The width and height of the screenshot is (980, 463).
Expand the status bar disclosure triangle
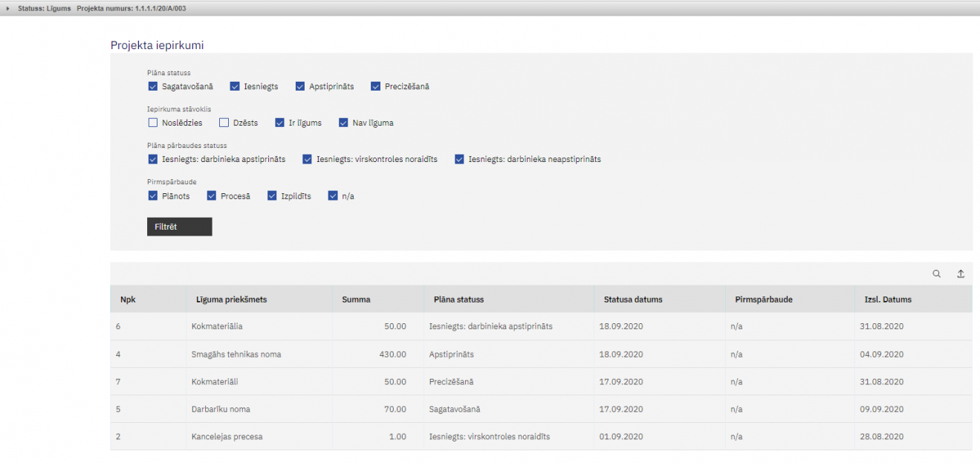9,8
